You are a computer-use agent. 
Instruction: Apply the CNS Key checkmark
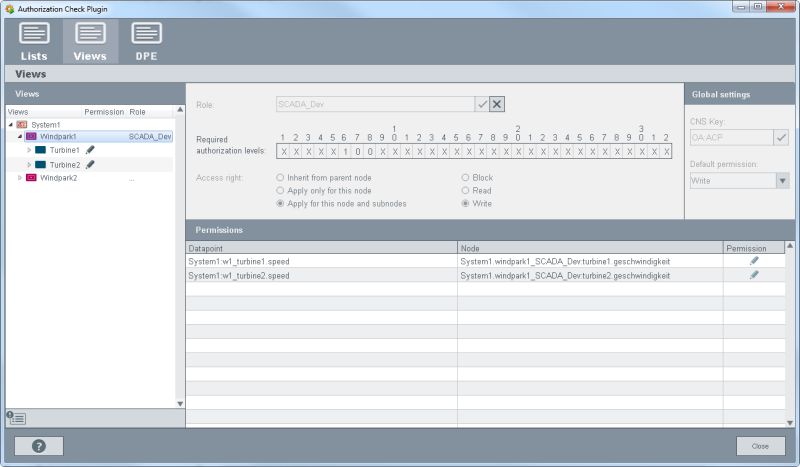pos(781,137)
